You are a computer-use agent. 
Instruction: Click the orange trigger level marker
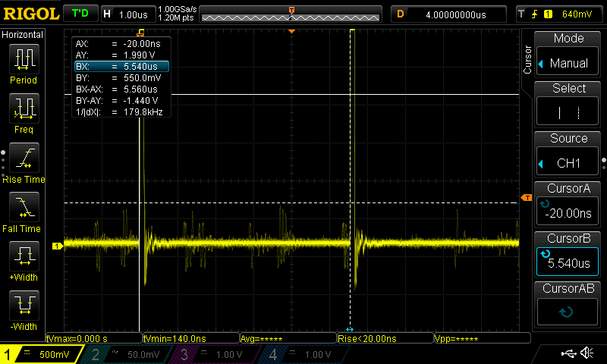(x=526, y=198)
